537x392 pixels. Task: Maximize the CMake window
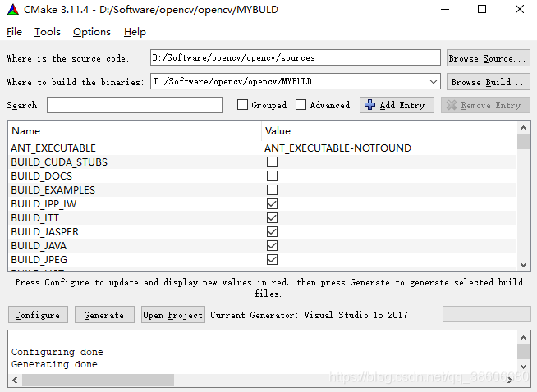click(482, 10)
